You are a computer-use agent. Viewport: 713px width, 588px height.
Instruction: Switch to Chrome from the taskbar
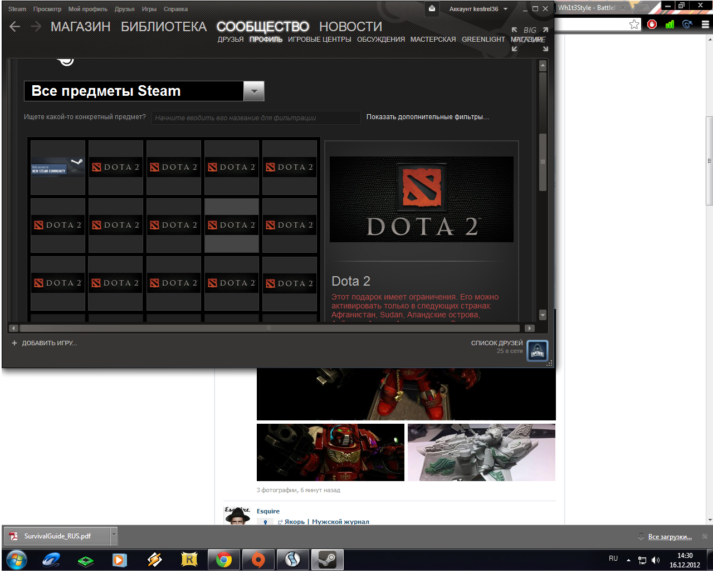[x=224, y=560]
